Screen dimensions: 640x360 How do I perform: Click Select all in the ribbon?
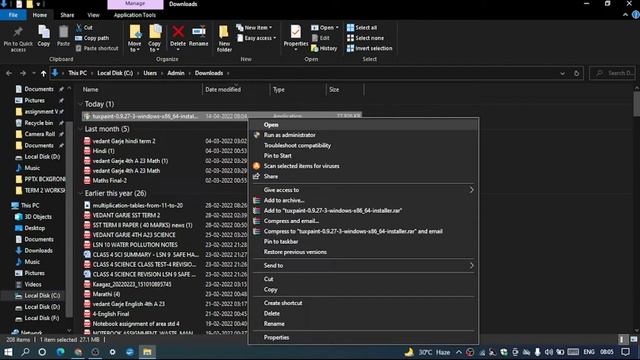pos(362,28)
